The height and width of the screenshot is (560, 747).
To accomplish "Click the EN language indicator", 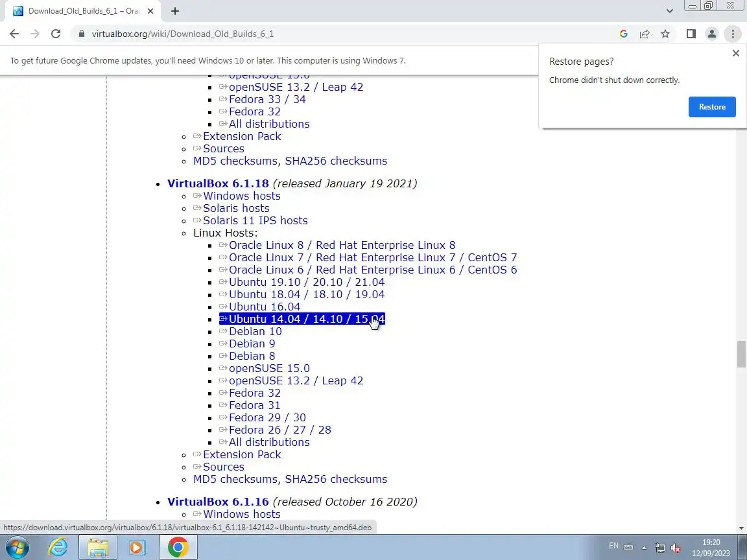I will [613, 546].
